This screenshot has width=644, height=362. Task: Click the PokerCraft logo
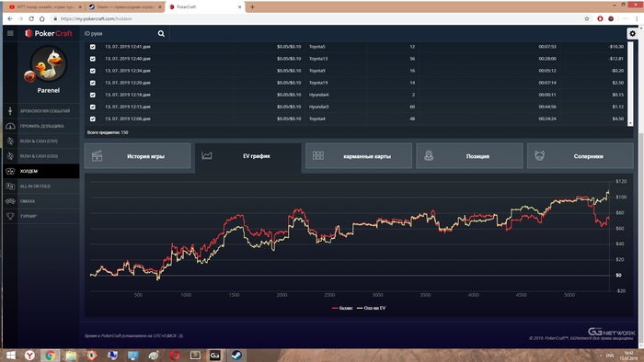49,33
